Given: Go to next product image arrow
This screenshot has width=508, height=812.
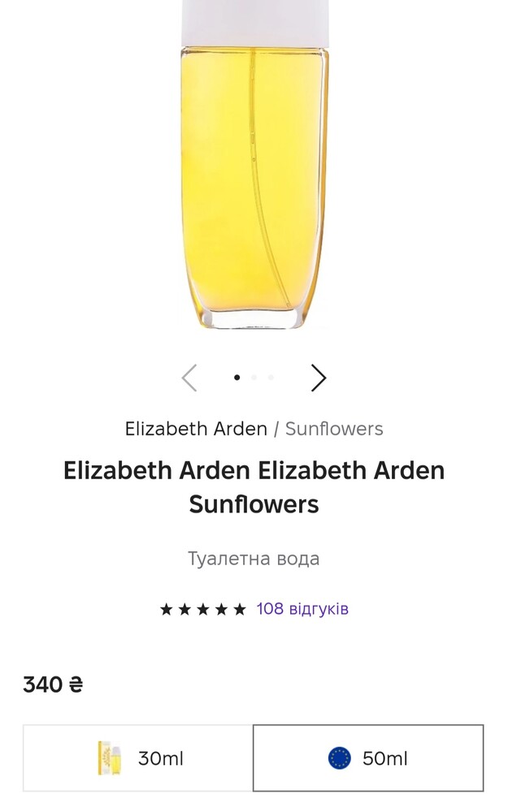Looking at the screenshot, I should pyautogui.click(x=319, y=378).
